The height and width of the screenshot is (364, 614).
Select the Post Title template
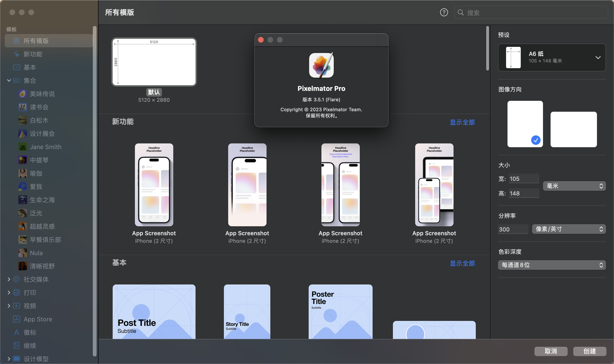tap(154, 312)
